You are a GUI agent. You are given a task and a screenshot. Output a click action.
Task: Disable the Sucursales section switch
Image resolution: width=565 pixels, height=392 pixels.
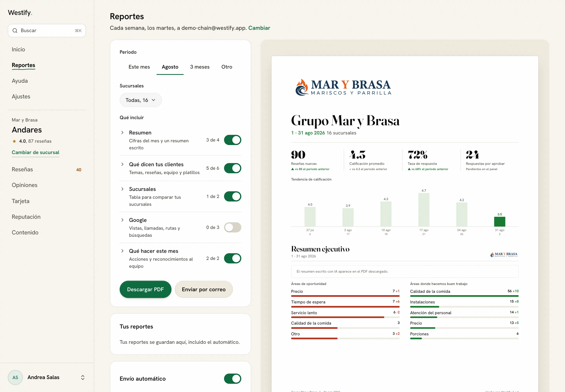(x=232, y=197)
